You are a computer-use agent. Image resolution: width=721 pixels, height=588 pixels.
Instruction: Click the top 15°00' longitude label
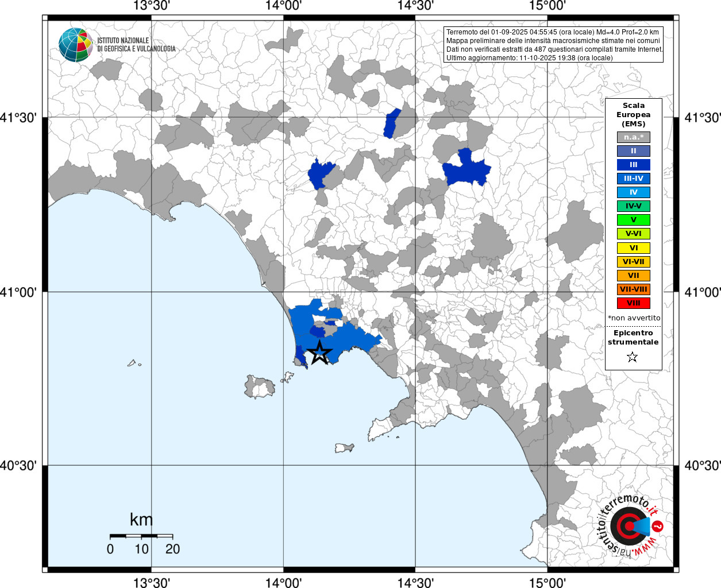pyautogui.click(x=547, y=6)
